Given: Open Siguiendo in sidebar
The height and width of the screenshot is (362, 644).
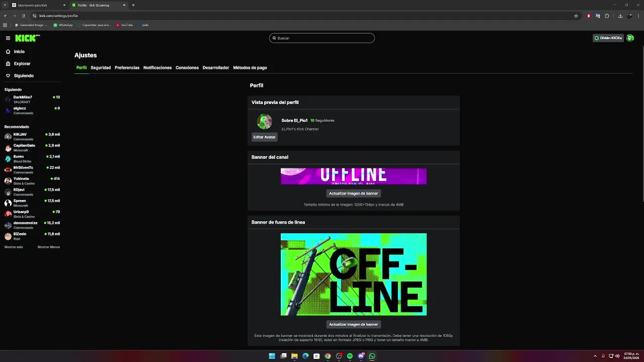Looking at the screenshot, I should tap(24, 76).
